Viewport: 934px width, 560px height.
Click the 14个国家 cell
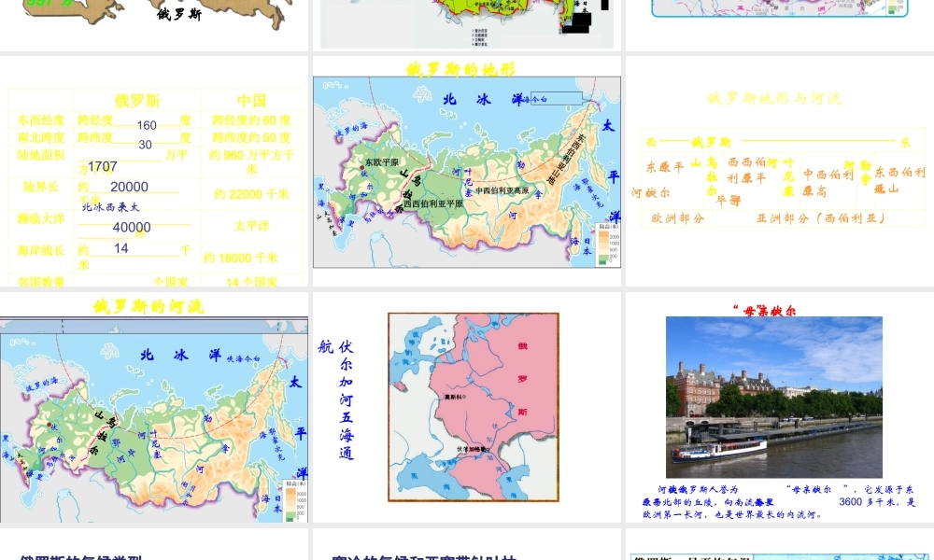pyautogui.click(x=251, y=282)
